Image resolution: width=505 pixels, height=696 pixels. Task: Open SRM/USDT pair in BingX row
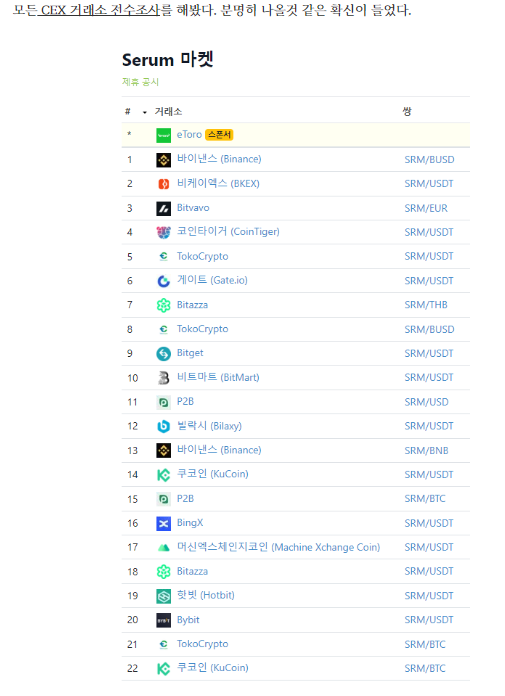pyautogui.click(x=429, y=523)
